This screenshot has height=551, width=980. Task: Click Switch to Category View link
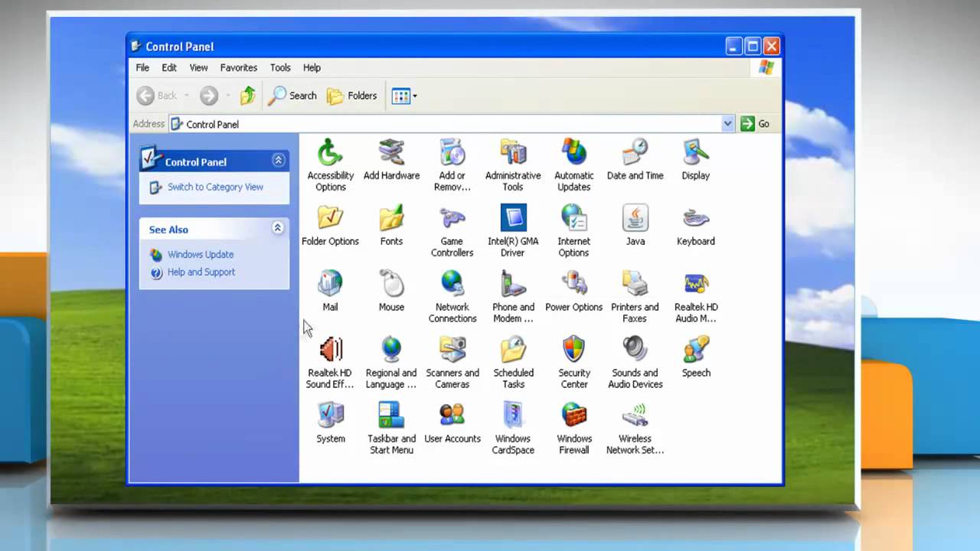point(215,187)
